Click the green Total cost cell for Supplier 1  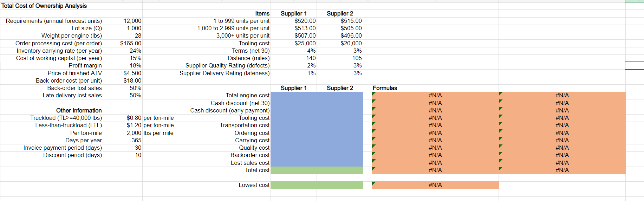(x=294, y=170)
